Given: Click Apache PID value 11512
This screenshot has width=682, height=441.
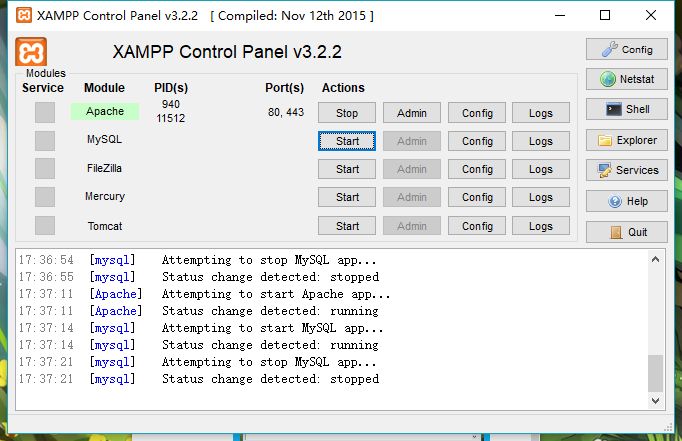Looking at the screenshot, I should point(170,118).
